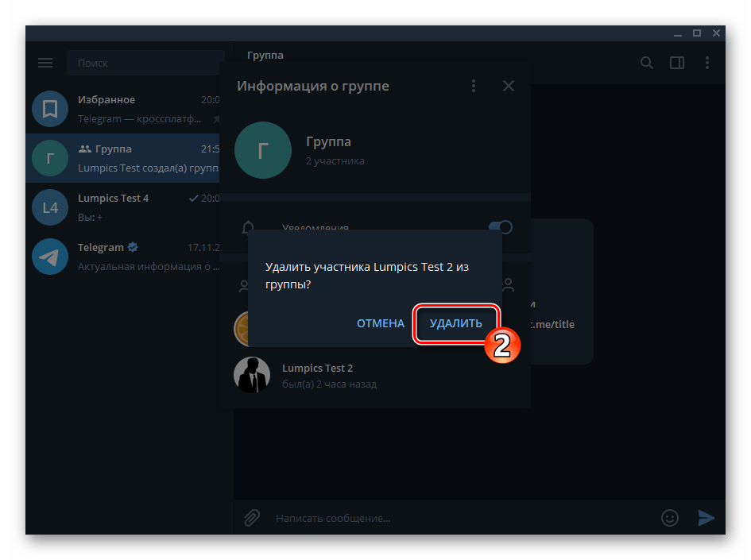
Task: Click the paperclip attach file icon
Action: coord(251,518)
